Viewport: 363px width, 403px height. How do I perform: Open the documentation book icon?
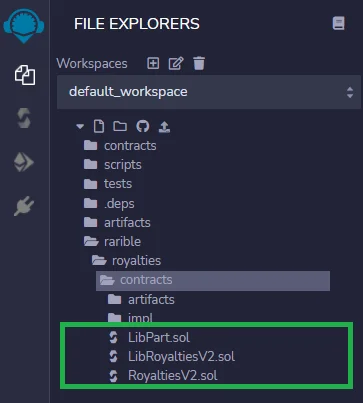click(x=339, y=24)
